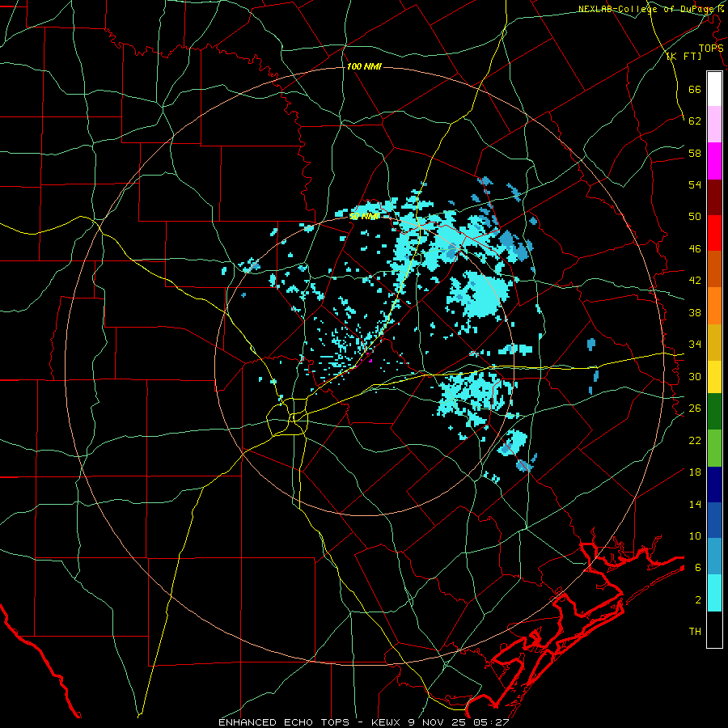Click the '2' legend value

(x=698, y=600)
